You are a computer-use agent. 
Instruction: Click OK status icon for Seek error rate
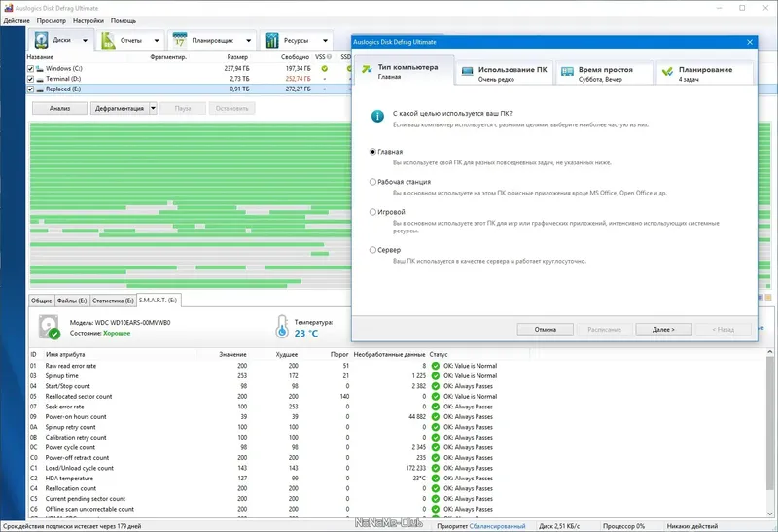[x=435, y=407]
